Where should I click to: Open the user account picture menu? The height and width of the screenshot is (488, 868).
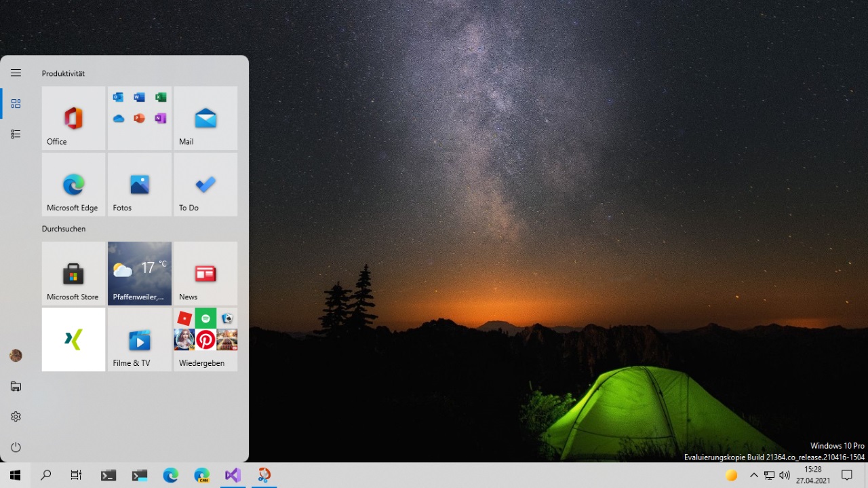coord(16,356)
